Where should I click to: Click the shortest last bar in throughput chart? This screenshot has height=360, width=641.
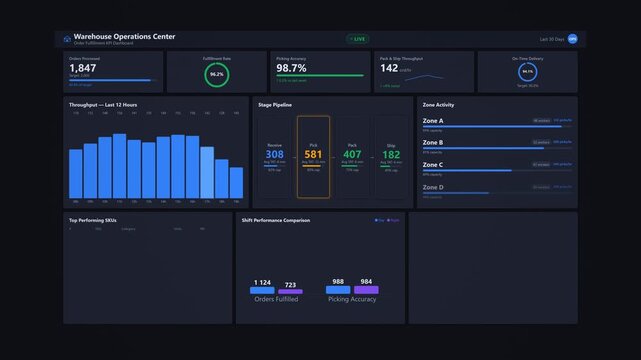coord(236,183)
